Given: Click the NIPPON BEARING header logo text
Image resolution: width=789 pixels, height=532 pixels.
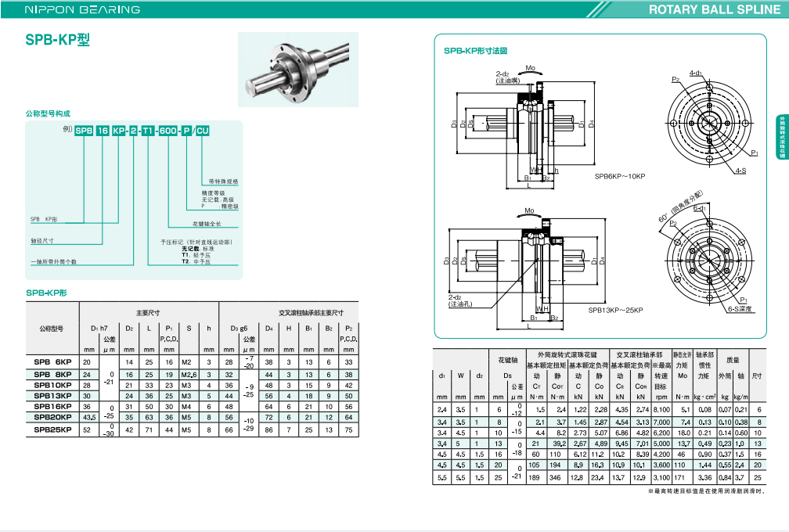Looking at the screenshot, I should (82, 9).
